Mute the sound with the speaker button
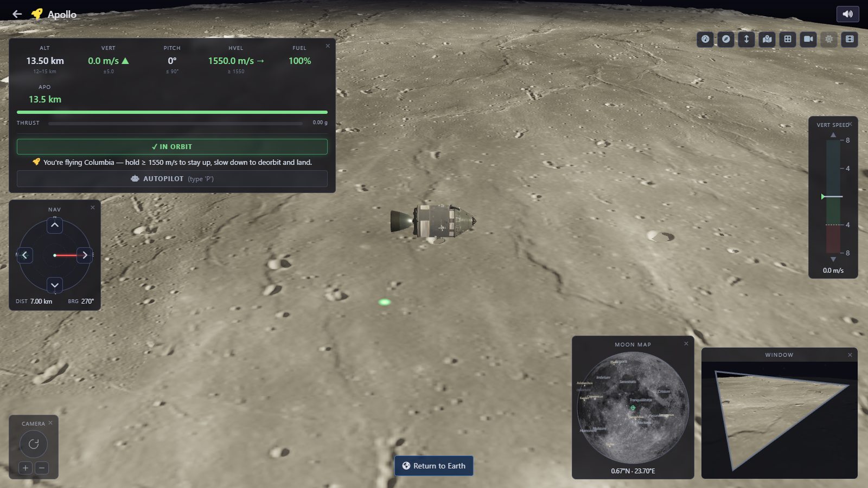 click(848, 14)
